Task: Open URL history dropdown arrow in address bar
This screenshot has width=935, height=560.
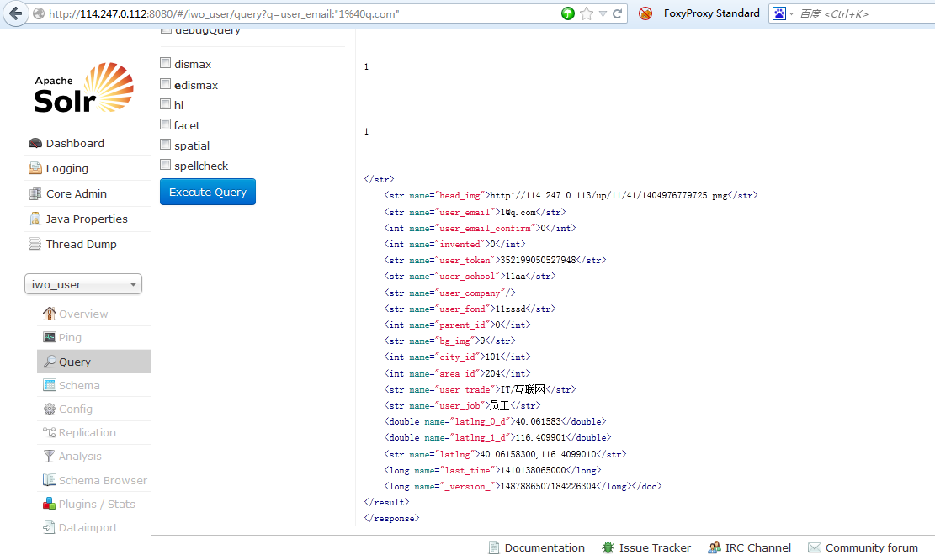Action: pos(603,13)
